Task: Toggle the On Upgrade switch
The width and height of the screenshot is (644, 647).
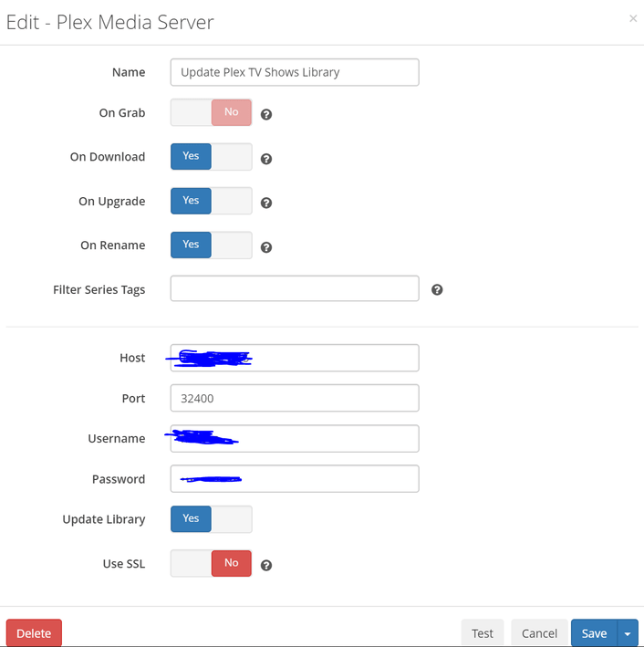Action: coord(212,201)
